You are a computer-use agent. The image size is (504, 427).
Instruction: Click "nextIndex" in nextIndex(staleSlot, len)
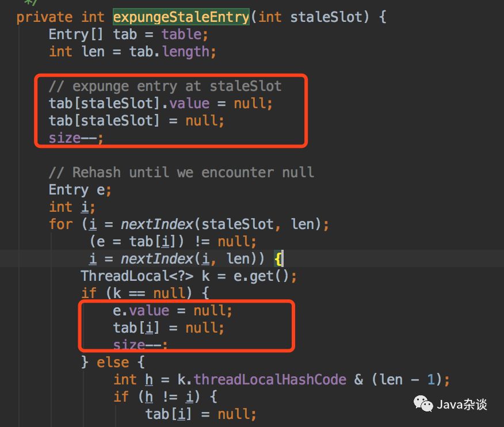pos(157,224)
